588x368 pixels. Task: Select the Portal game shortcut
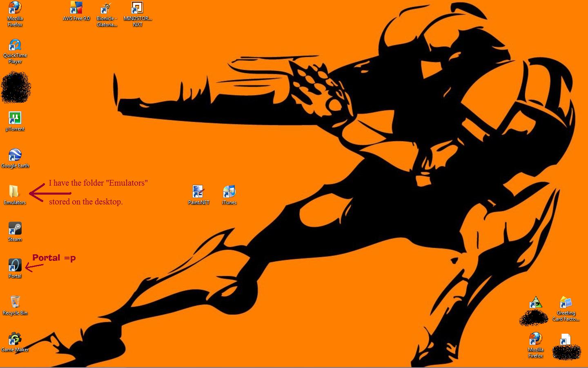point(15,269)
